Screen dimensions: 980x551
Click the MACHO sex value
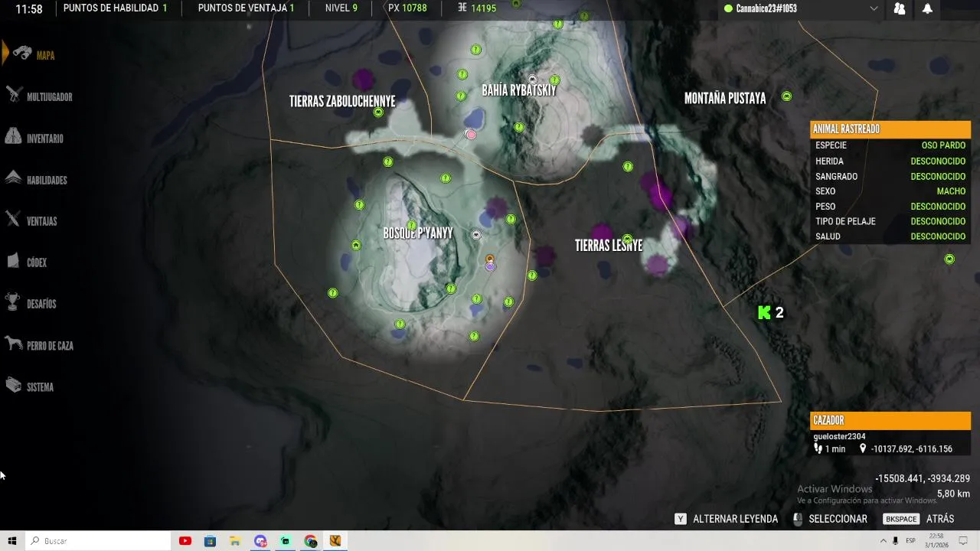click(x=951, y=191)
